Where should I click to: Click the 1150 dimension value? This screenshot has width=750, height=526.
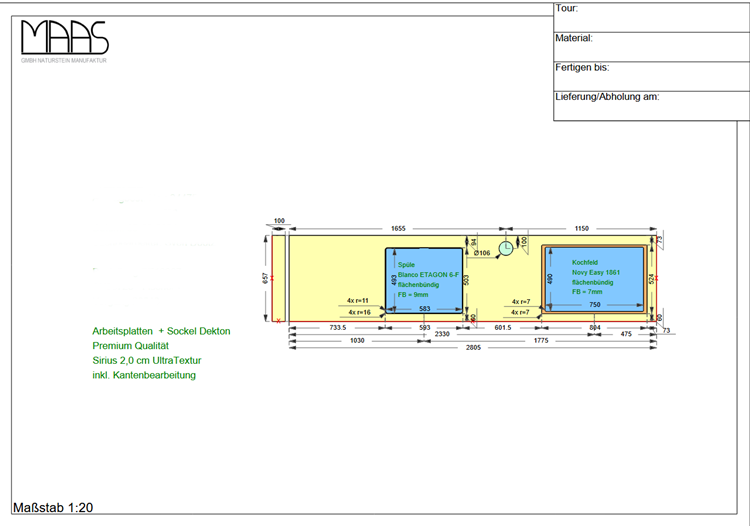pos(582,229)
